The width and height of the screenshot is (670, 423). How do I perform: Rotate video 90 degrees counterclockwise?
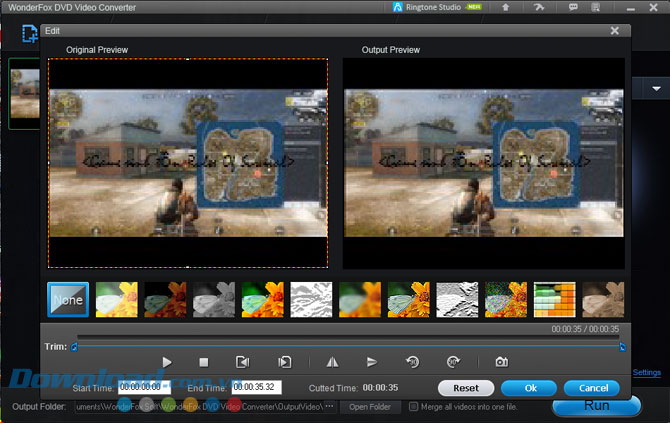412,362
